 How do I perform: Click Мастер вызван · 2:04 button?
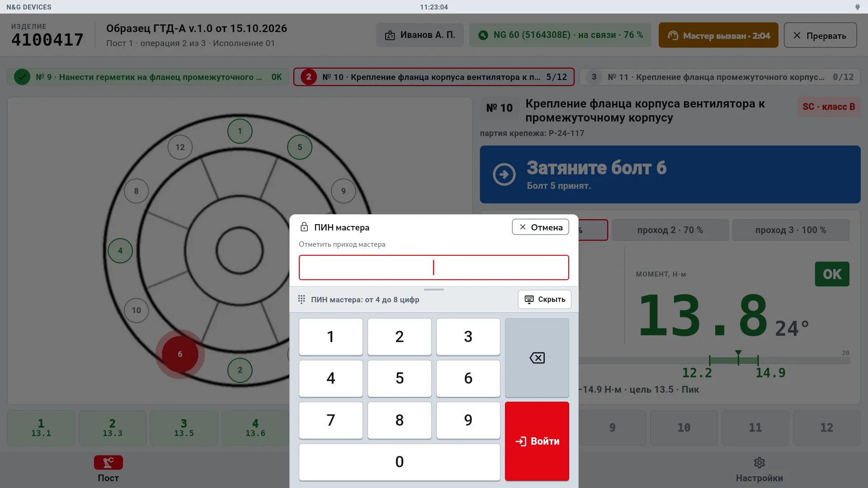coord(718,35)
